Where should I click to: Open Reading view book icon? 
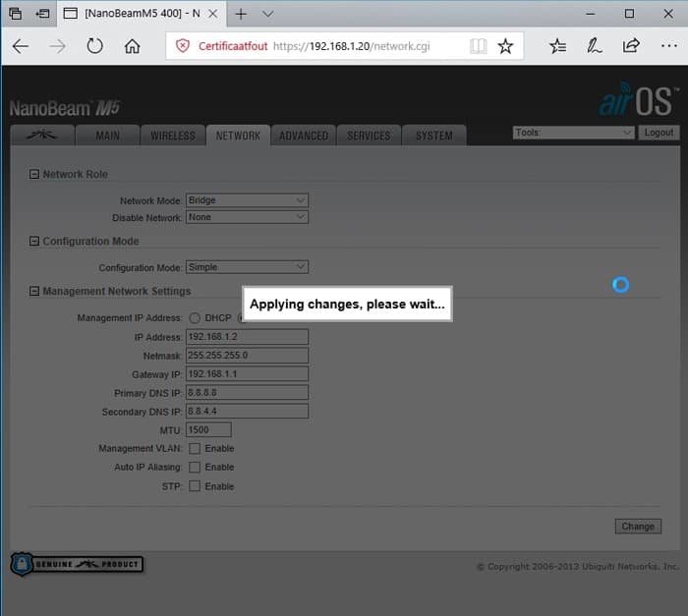point(478,45)
